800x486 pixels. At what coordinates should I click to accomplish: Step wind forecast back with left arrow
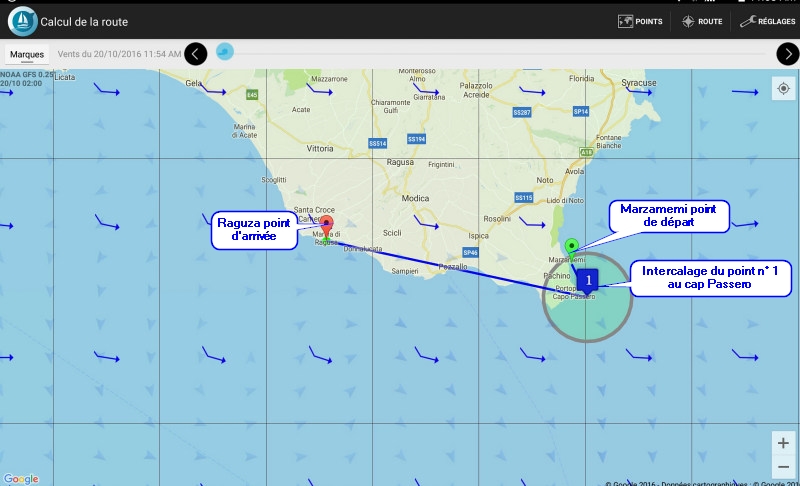196,54
